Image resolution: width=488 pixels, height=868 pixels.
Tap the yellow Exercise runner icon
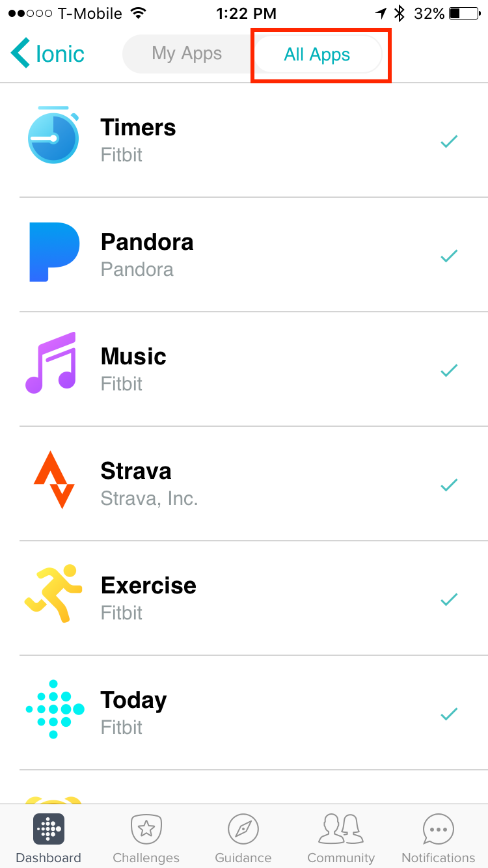point(54,595)
